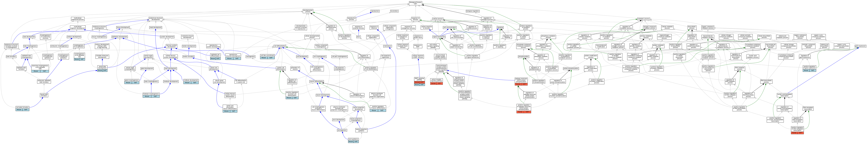Select the 'reproduction' node
Viewport: 868px width, 144px height.
click(375, 11)
